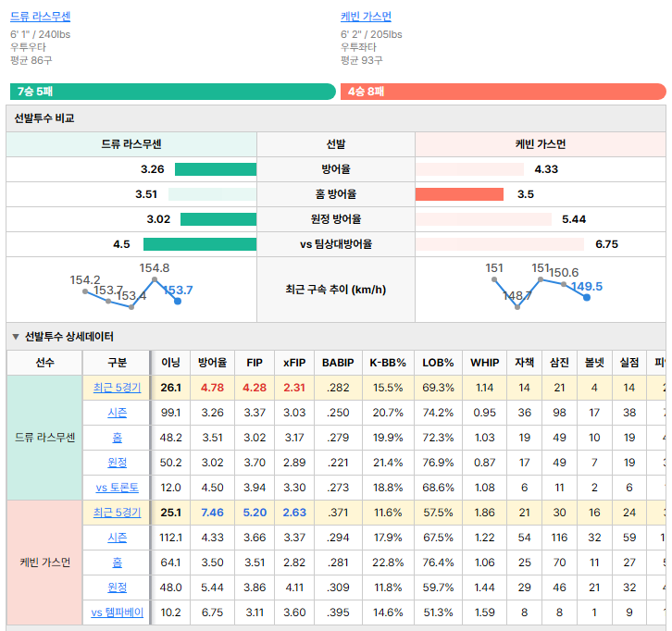Open 가스먼's 시즌 stats link

tap(117, 538)
